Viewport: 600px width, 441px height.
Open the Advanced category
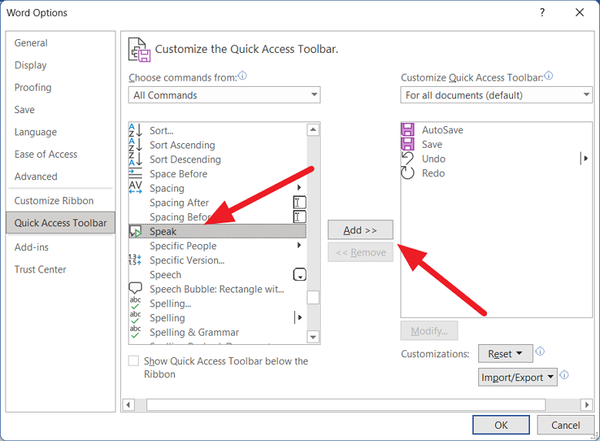tap(36, 176)
